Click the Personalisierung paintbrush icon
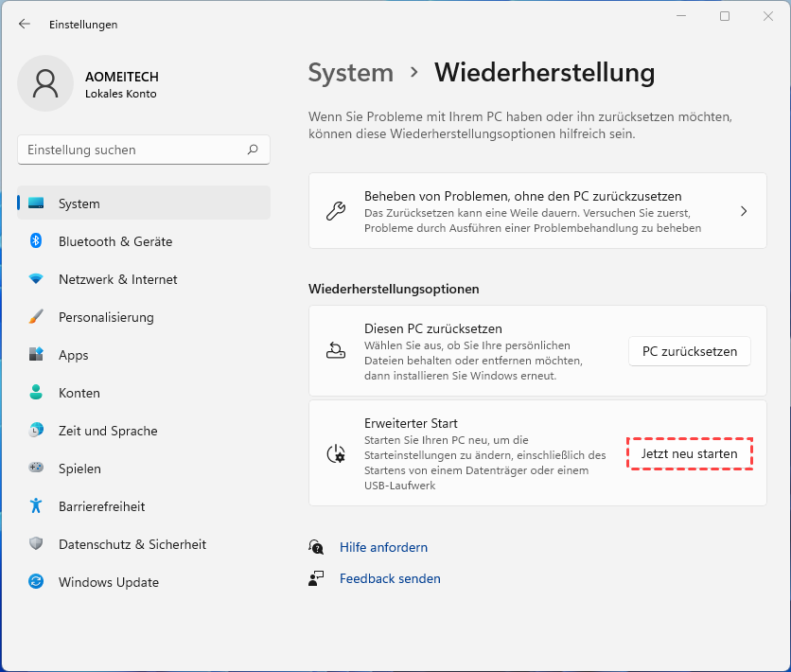The image size is (791, 672). tap(36, 317)
